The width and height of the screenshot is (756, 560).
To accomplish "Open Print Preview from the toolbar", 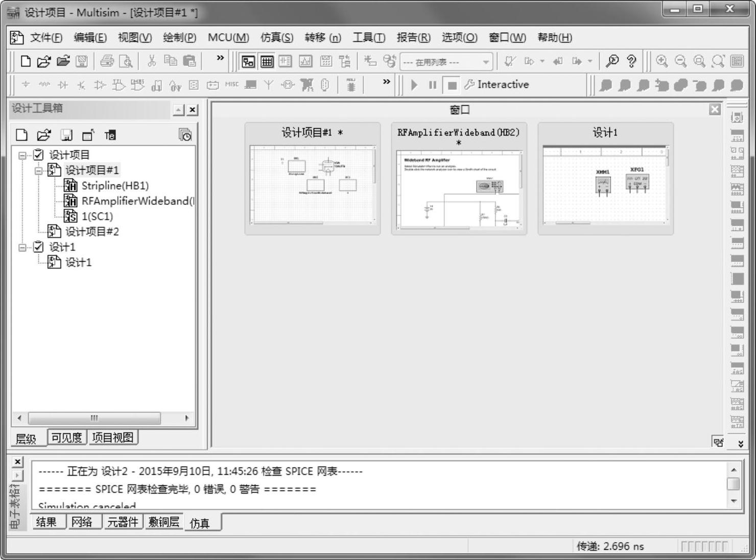I will [x=126, y=62].
